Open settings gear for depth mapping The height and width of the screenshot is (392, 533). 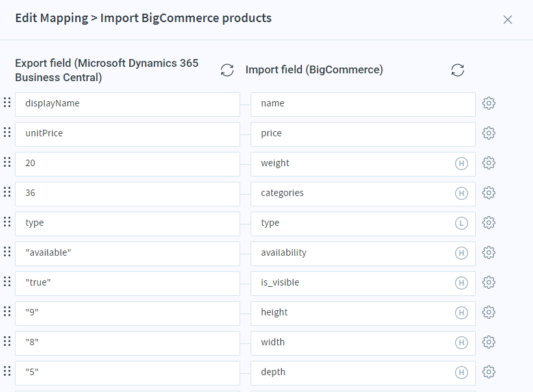[x=489, y=372]
